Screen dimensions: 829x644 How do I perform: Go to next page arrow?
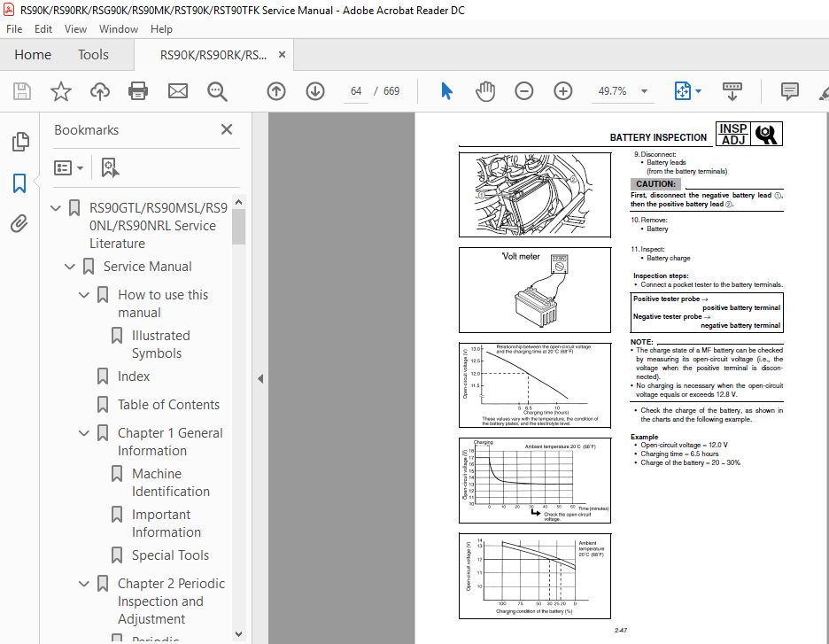(x=315, y=91)
